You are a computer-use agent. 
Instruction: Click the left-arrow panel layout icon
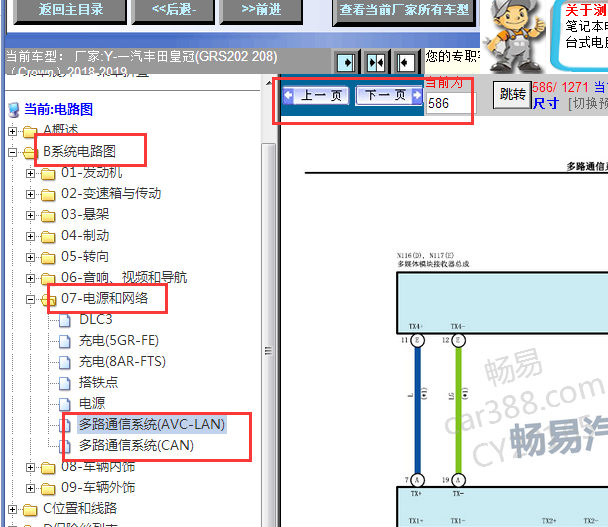click(405, 62)
